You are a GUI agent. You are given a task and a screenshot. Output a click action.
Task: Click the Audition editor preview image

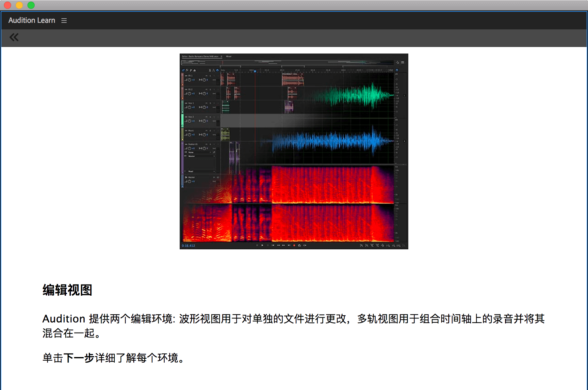tap(294, 151)
